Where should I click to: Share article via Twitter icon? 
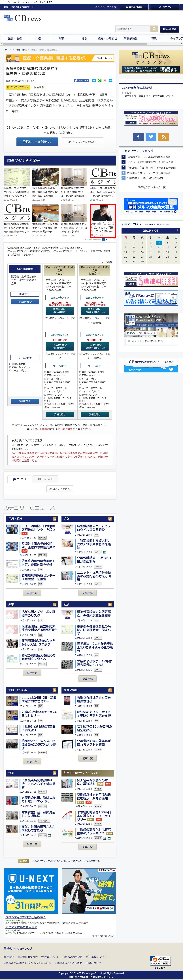coord(94,81)
